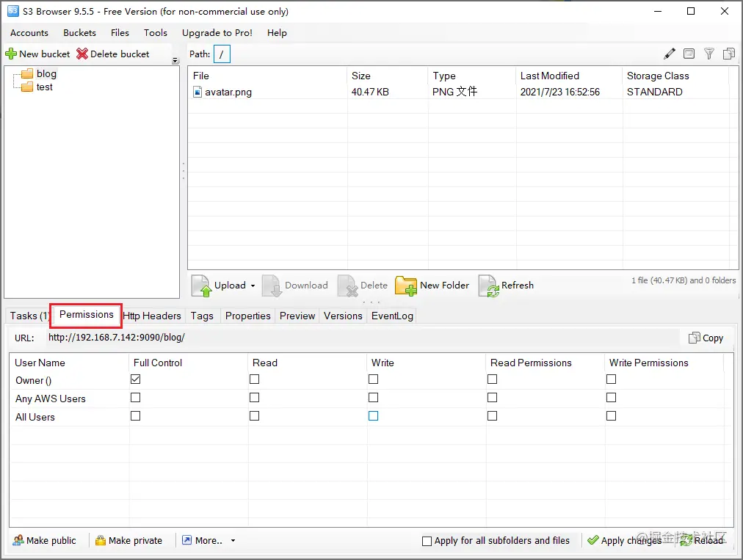
Task: Click the Path input field
Action: (222, 54)
